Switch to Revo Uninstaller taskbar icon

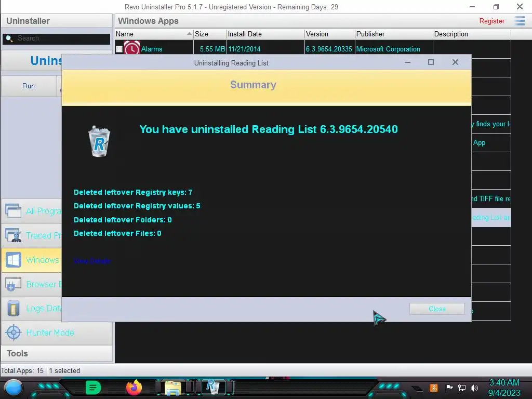click(214, 387)
